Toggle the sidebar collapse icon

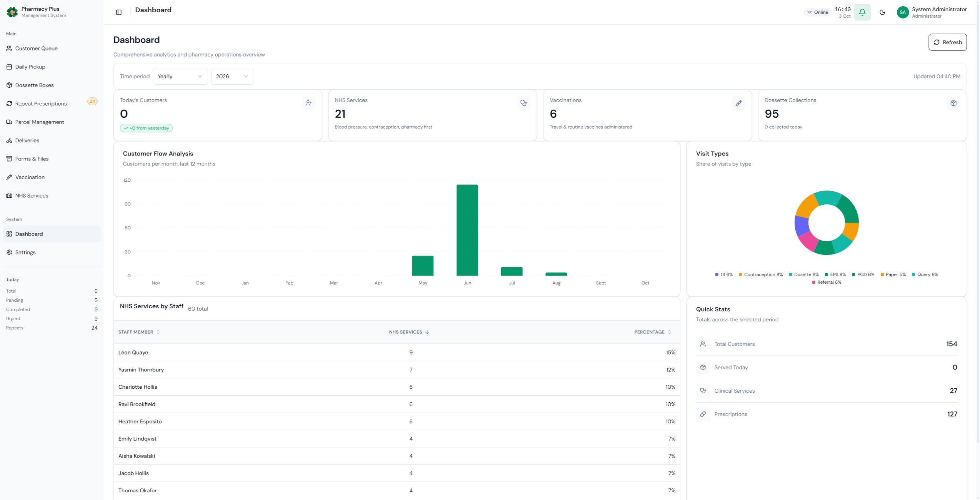click(119, 12)
